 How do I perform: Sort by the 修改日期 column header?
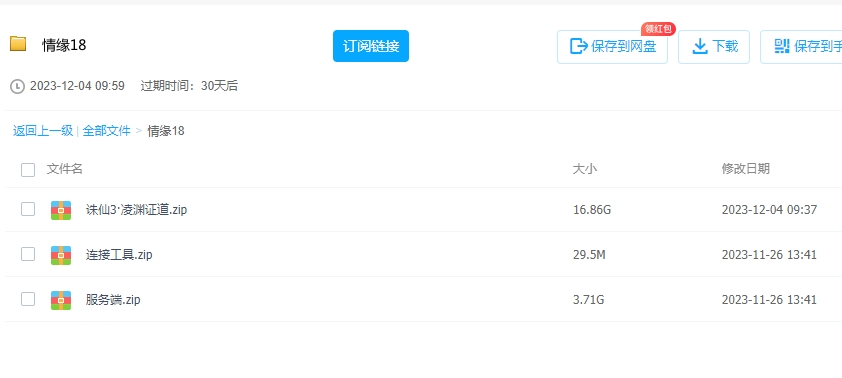[745, 169]
